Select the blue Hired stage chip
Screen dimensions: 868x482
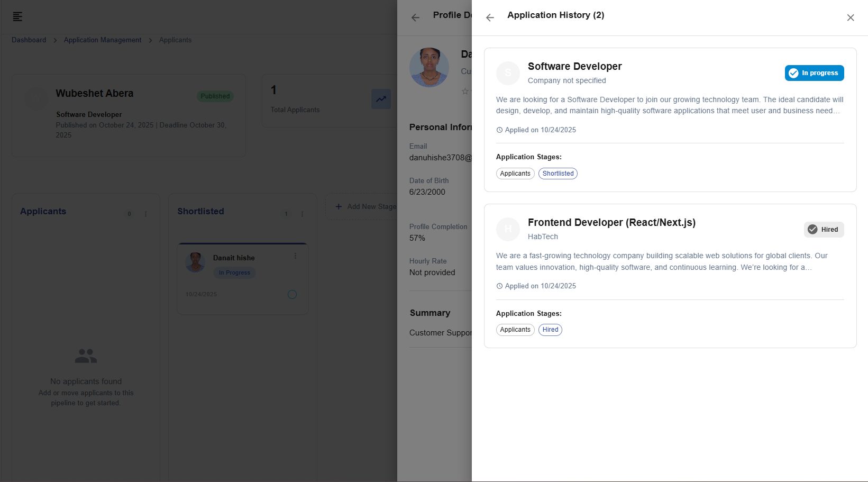[x=550, y=330]
